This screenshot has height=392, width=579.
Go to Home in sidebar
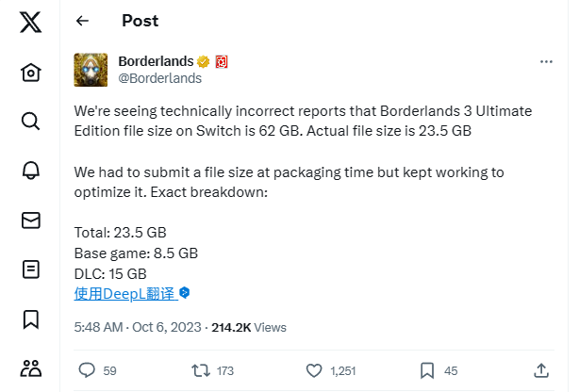tap(30, 73)
